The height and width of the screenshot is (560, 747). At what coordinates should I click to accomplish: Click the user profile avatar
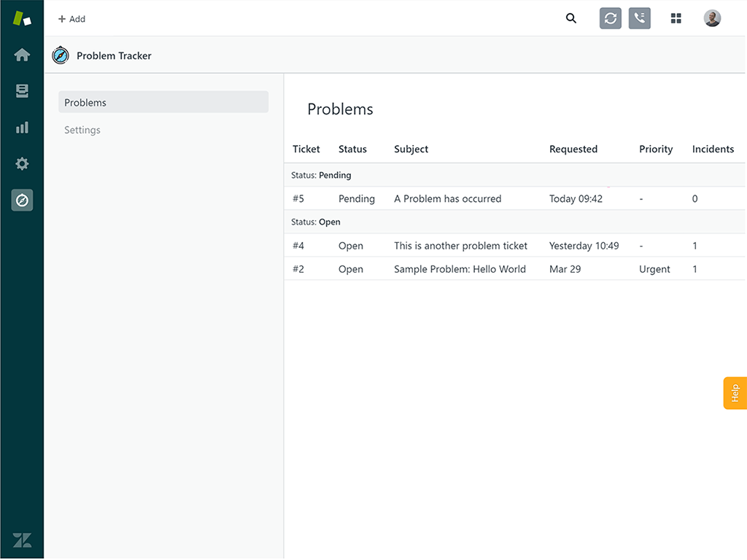pyautogui.click(x=711, y=18)
